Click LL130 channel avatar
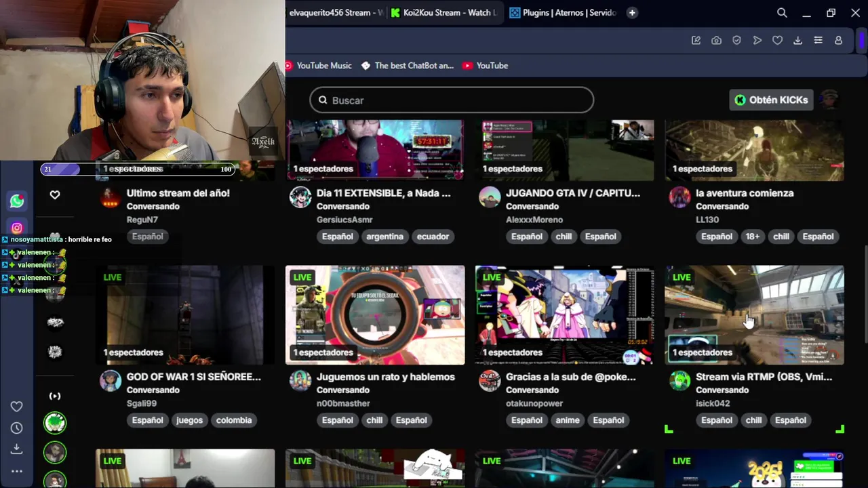 pyautogui.click(x=679, y=197)
